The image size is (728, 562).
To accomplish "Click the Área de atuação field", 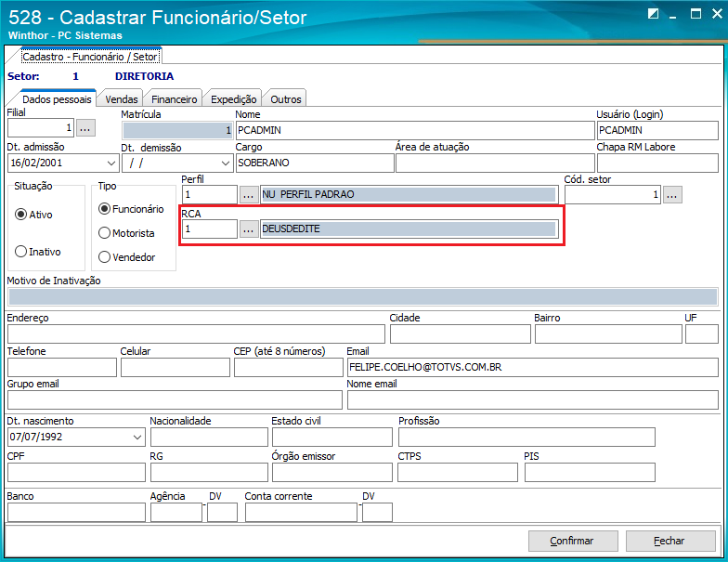I will click(495, 163).
